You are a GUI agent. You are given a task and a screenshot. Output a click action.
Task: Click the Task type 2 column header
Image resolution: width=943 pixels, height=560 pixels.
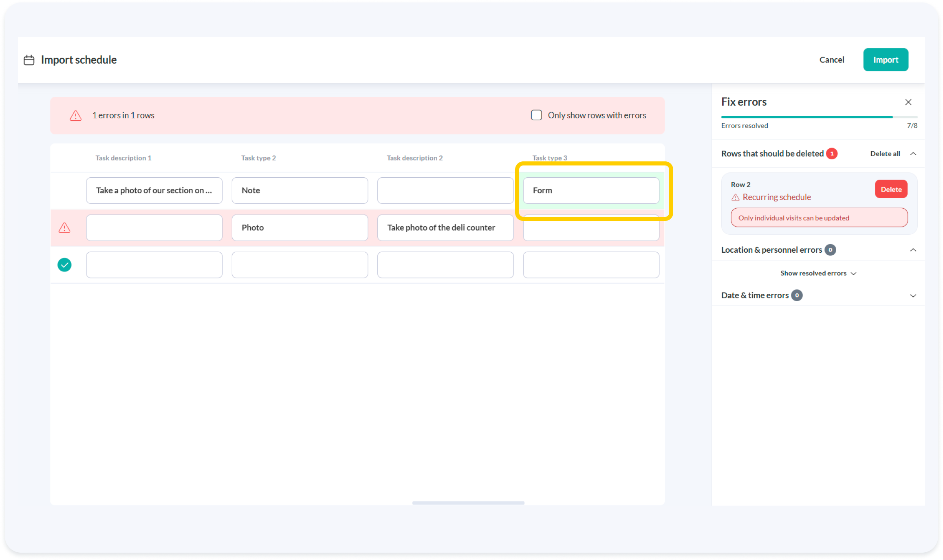click(258, 158)
